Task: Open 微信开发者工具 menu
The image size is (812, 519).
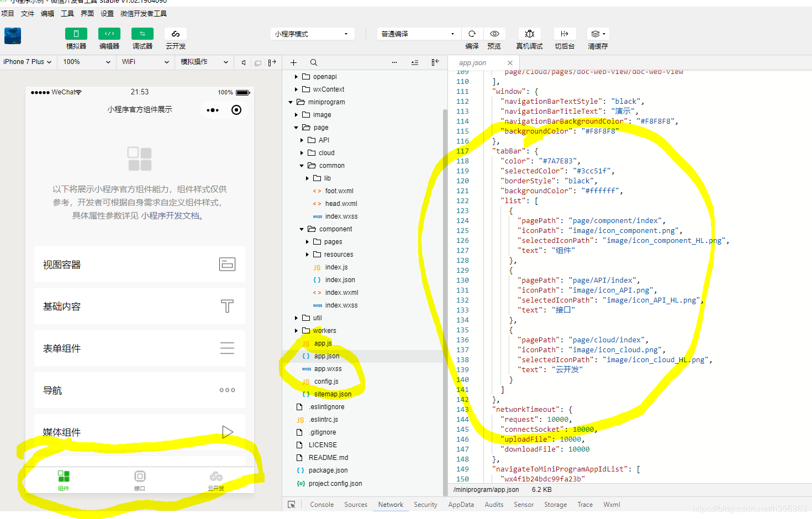Action: click(x=144, y=14)
